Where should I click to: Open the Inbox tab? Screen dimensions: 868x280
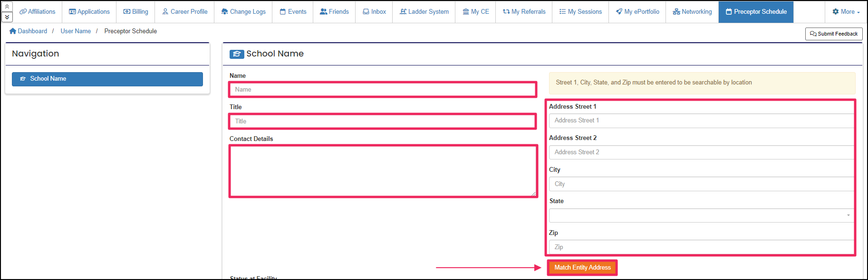[374, 11]
